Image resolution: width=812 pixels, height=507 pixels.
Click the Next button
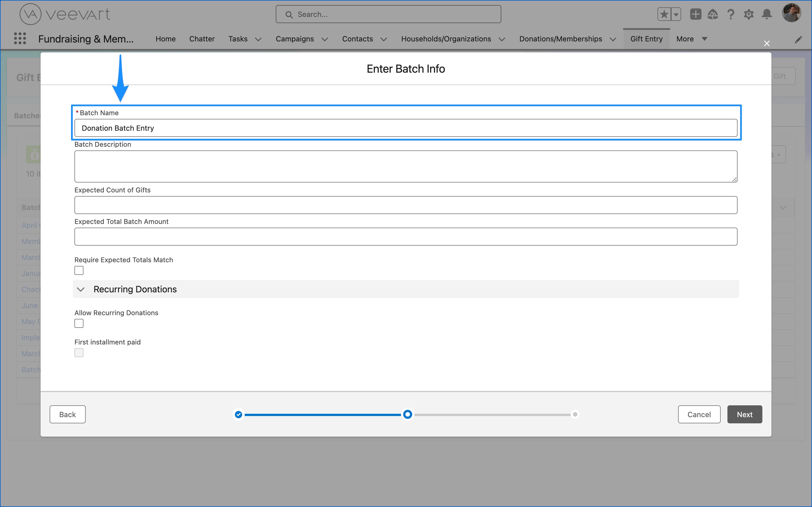click(x=744, y=414)
